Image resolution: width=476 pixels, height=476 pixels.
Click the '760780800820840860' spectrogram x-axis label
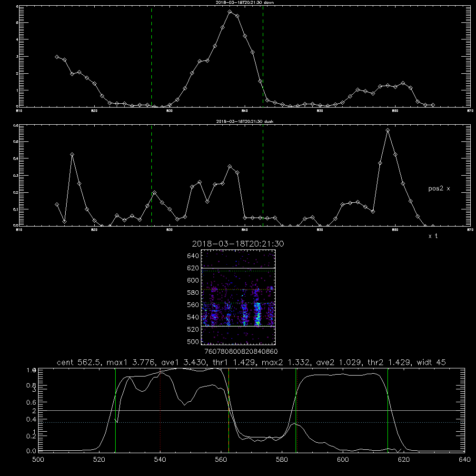(x=241, y=352)
